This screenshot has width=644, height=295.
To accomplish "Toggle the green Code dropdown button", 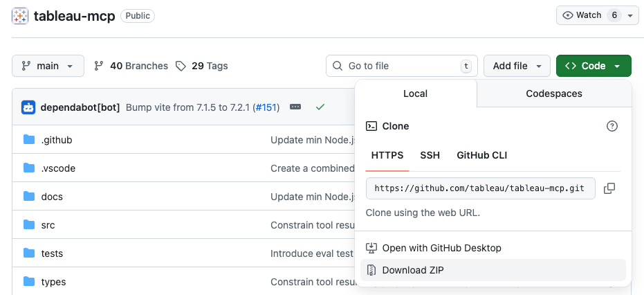I will [x=594, y=66].
